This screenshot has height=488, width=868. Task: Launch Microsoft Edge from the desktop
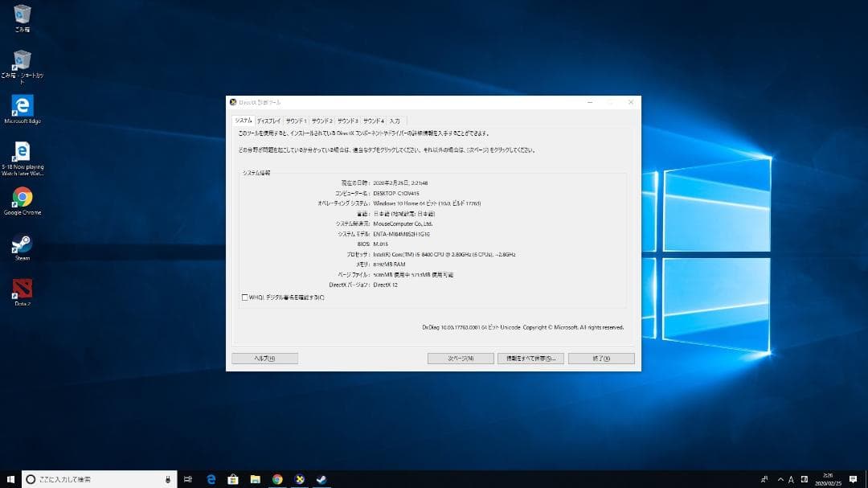(x=20, y=105)
